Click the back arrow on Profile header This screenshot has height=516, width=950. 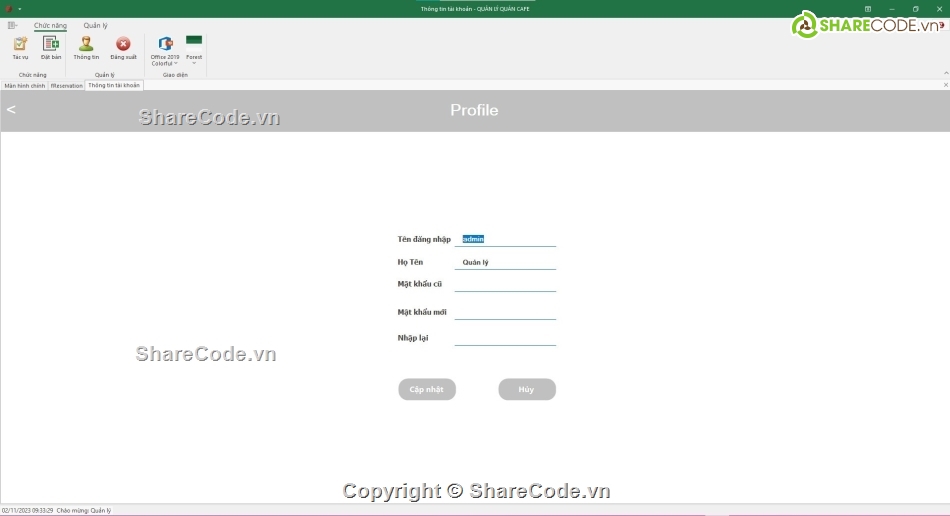tap(11, 110)
